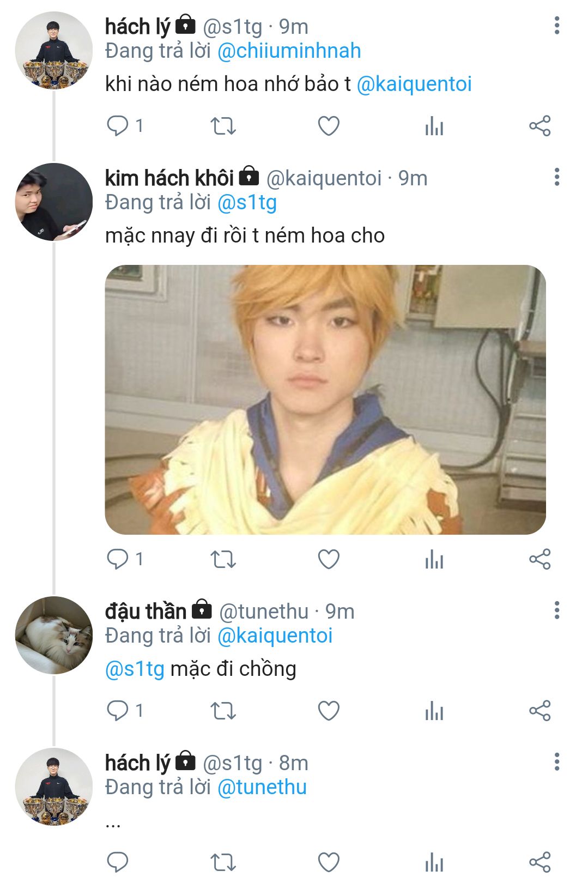Tap the @kaiquentoi mention in first tweet
This screenshot has width=588, height=883.
click(414, 84)
